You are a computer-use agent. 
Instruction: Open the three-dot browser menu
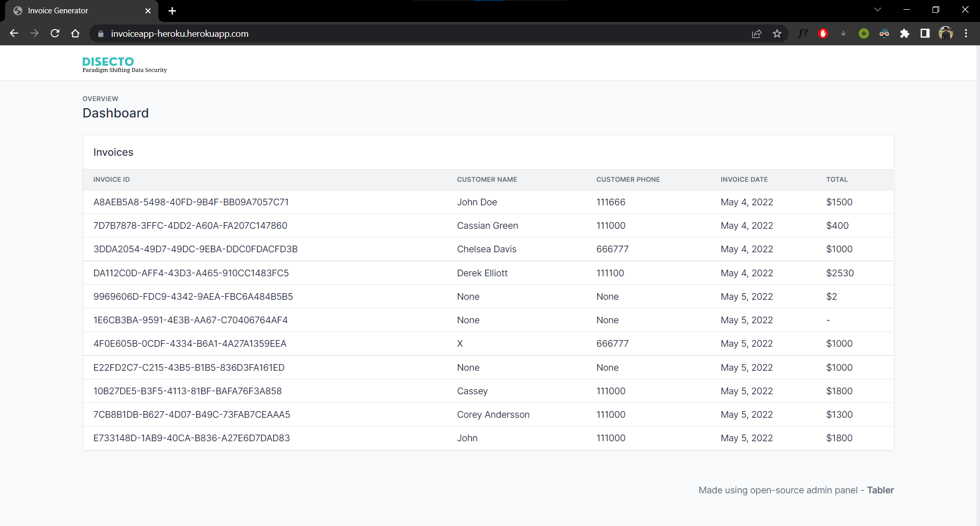[x=966, y=33]
